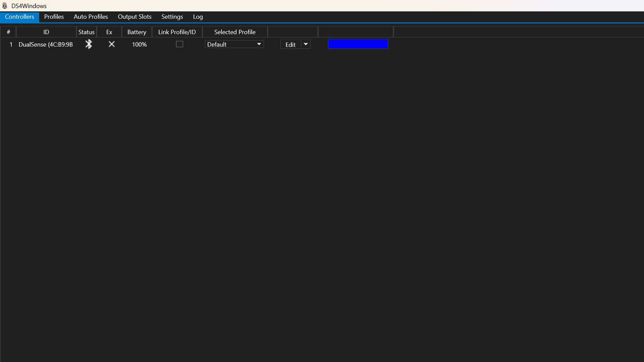
Task: Open the Profiles tab
Action: (x=54, y=17)
